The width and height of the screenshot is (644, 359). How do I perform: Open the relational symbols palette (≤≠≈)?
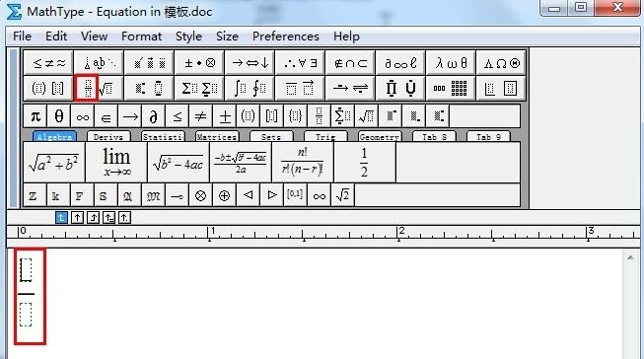coord(48,63)
